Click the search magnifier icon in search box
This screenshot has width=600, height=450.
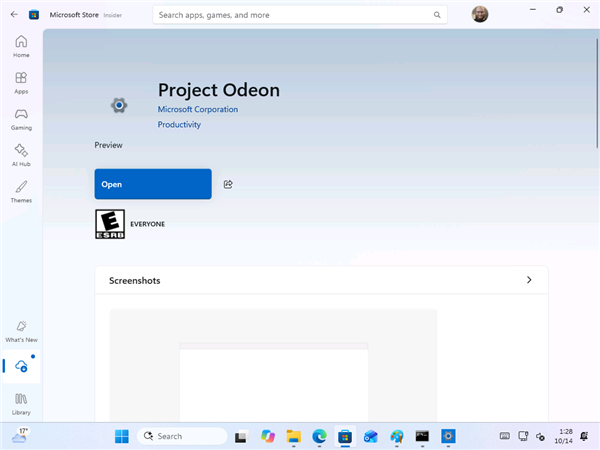pyautogui.click(x=437, y=15)
